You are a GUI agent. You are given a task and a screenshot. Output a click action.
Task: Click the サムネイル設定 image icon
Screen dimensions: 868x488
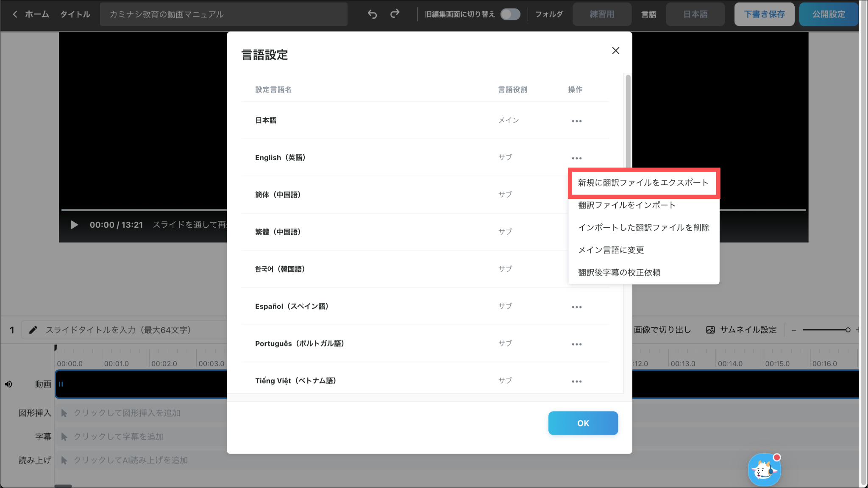tap(710, 330)
